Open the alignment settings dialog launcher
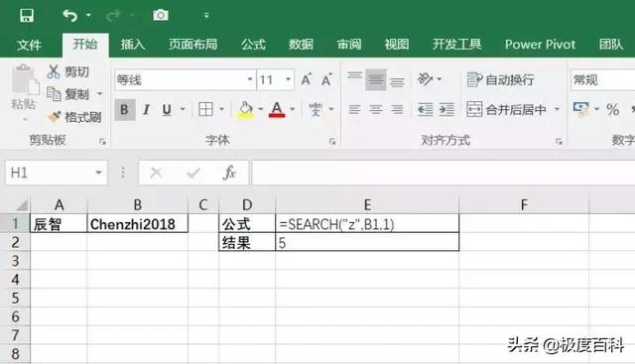 click(x=560, y=141)
